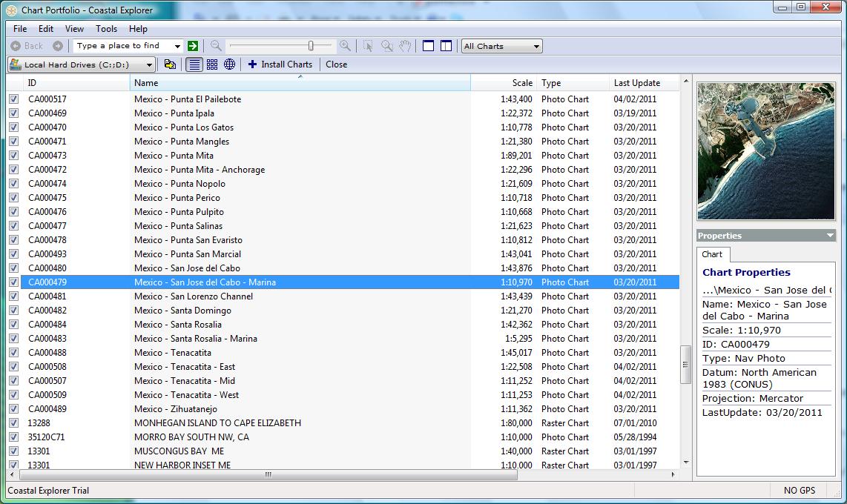The image size is (847, 504).
Task: Uncheck the CA000483 Santa Rosalia - Marina chart
Action: (x=14, y=338)
